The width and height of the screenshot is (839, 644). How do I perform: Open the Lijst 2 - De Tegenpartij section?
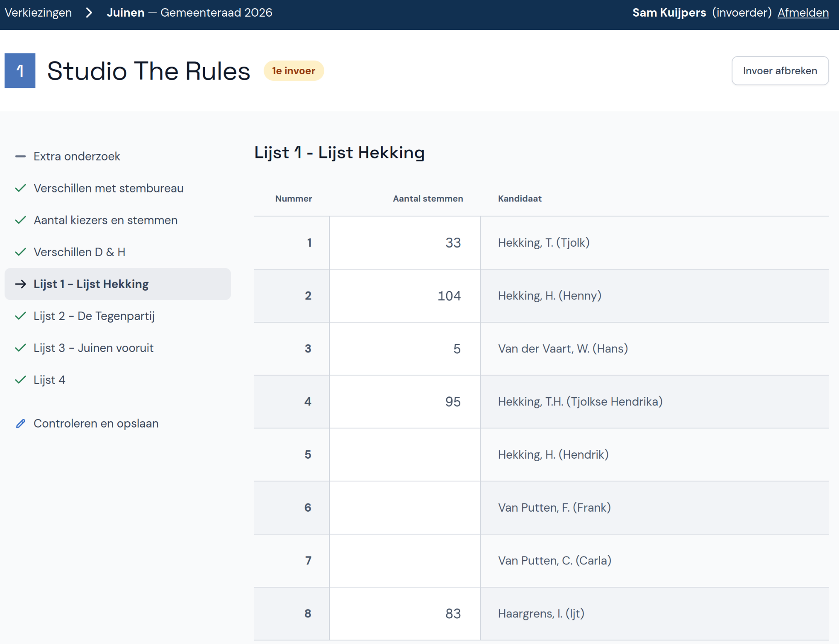click(x=94, y=316)
